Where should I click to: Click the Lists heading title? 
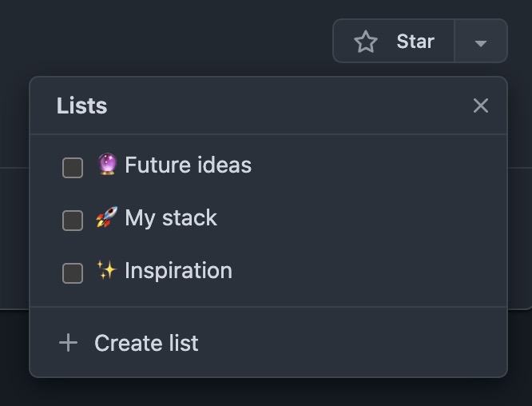tap(81, 105)
